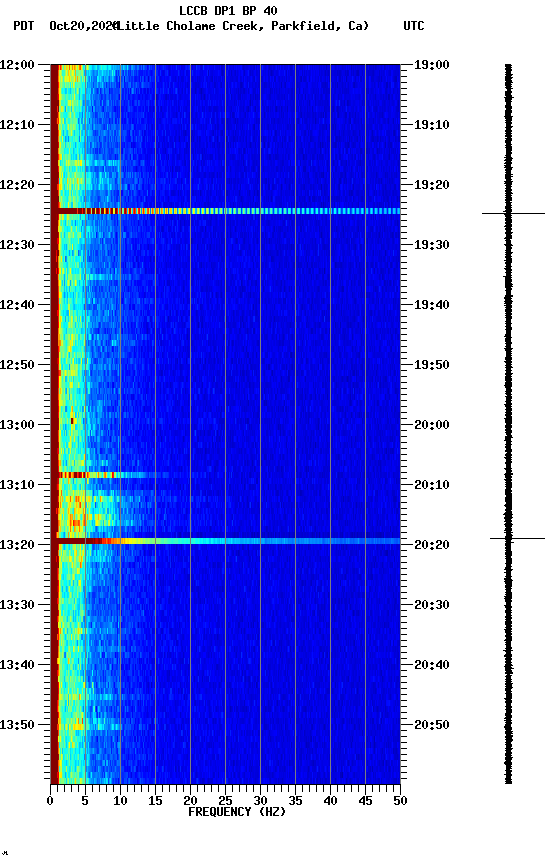
Task: Click the UTC time zone label
Action: pos(414,26)
